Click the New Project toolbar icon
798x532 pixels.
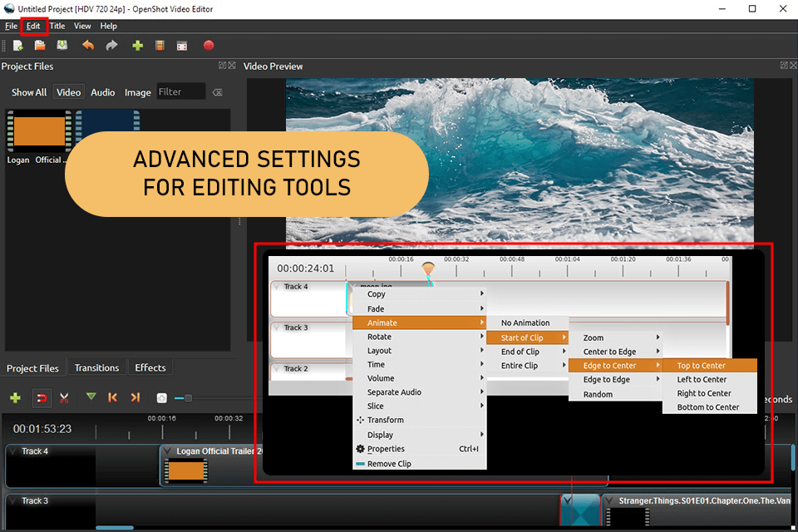click(17, 46)
